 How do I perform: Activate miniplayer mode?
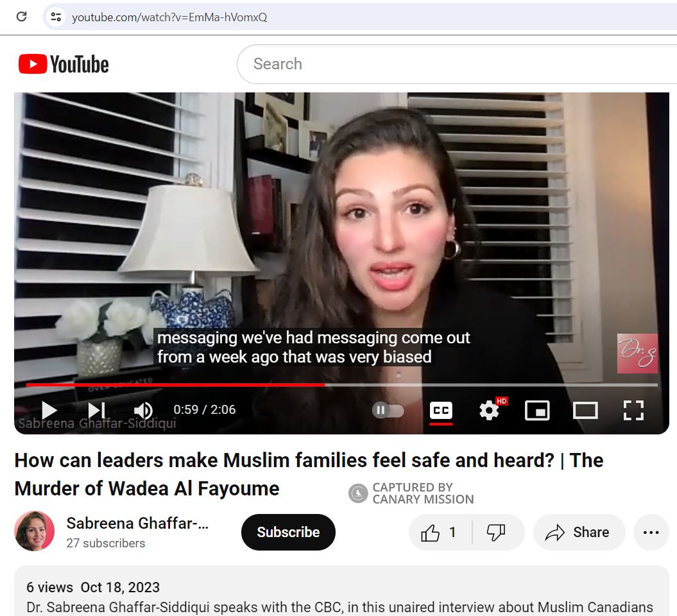coord(537,411)
